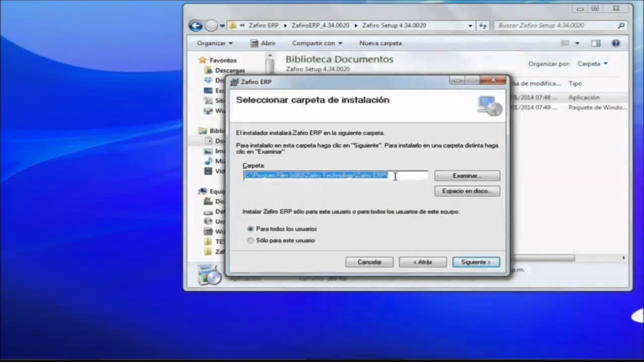Open the Organizar menu
644x362 pixels.
pos(215,43)
